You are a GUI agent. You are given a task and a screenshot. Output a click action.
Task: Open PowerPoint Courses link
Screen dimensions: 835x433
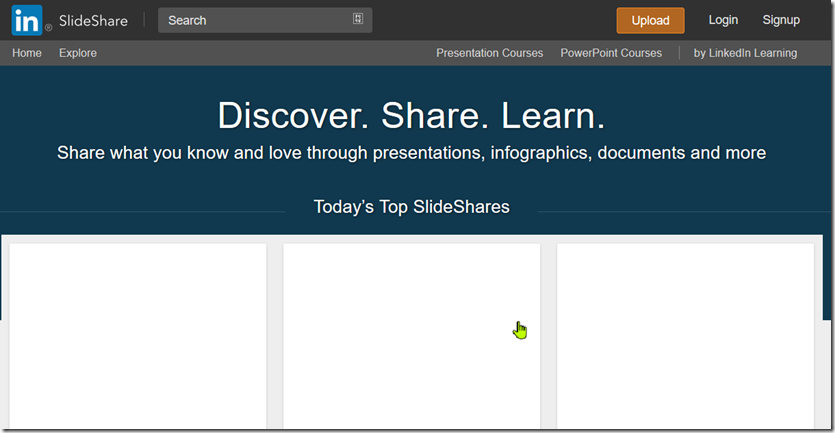(611, 53)
